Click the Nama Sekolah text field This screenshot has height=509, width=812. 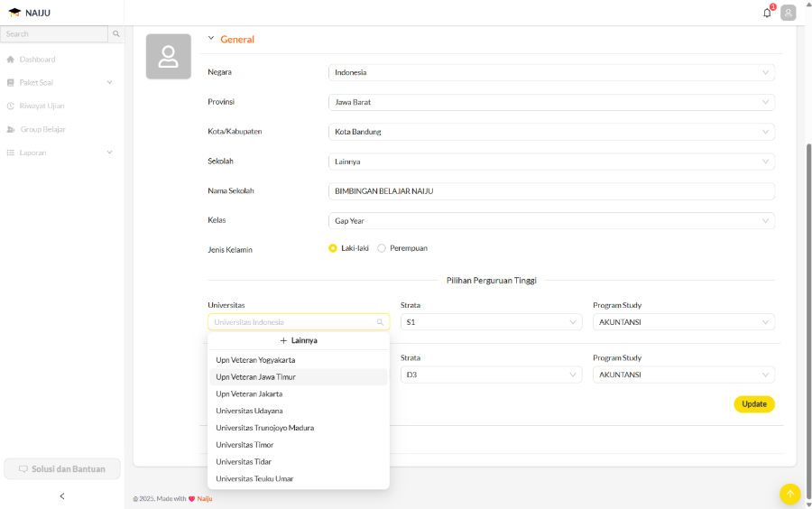(x=551, y=191)
